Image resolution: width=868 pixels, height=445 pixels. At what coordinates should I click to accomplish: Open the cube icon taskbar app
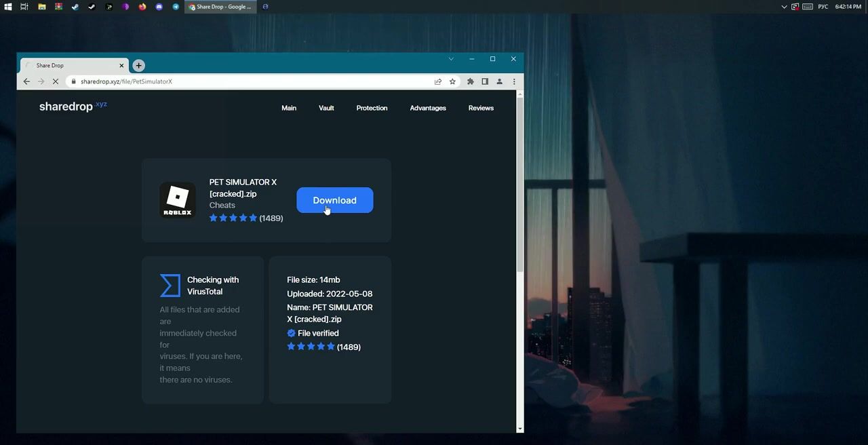[x=265, y=7]
